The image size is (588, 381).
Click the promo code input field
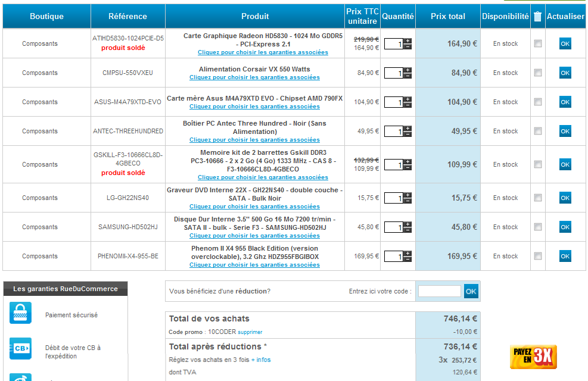439,291
